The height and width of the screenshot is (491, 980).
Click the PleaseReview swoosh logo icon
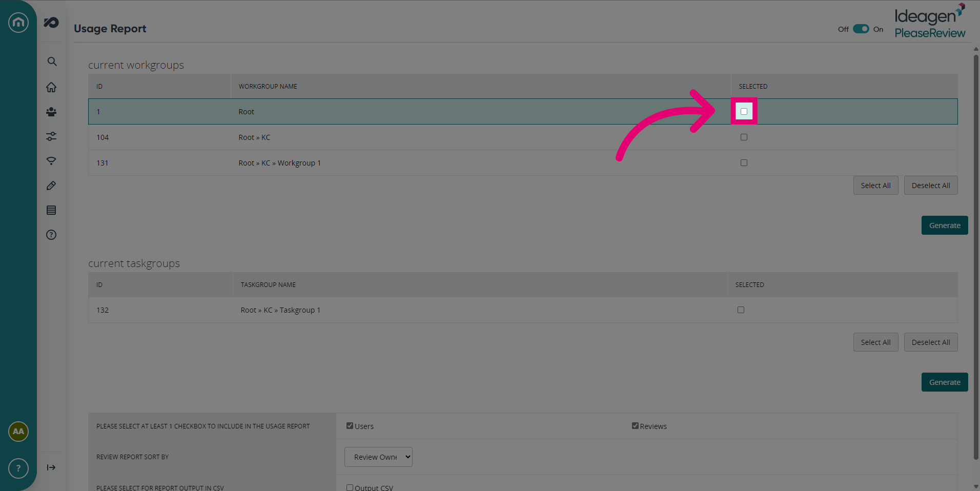51,23
